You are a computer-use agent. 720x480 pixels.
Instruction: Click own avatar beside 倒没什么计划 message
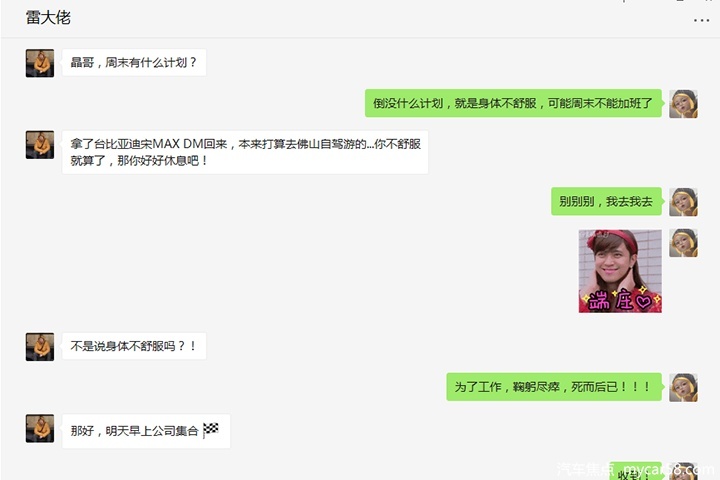point(683,104)
